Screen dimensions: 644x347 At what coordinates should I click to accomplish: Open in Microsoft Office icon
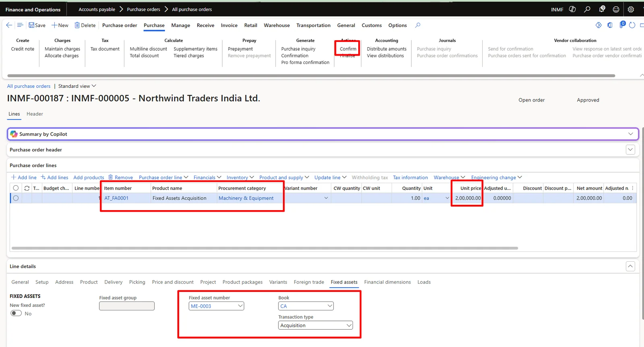click(x=610, y=25)
